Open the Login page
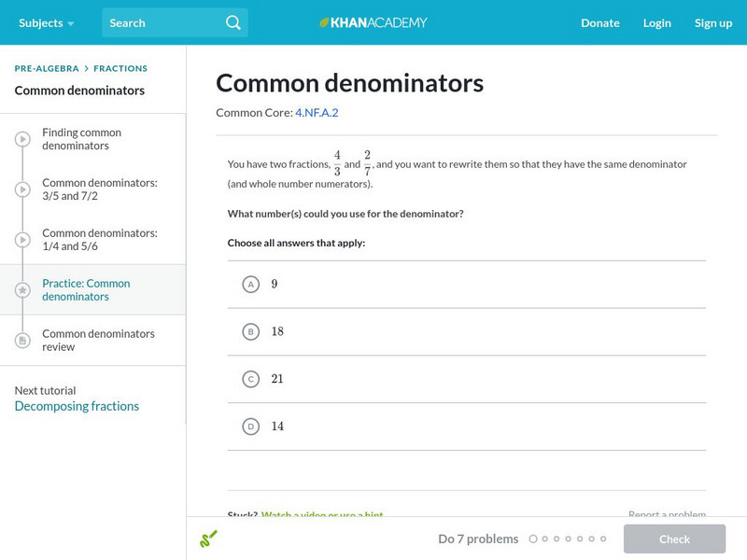Screen dimensions: 747x560 656,22
